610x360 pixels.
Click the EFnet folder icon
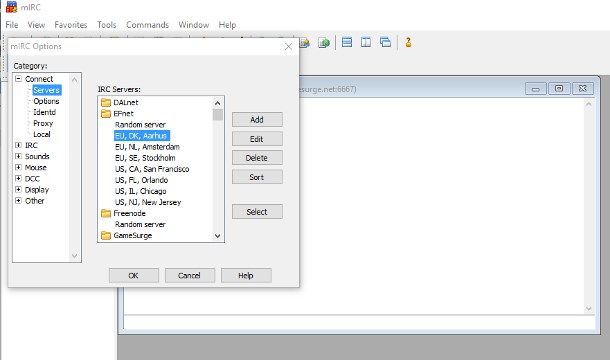point(106,114)
